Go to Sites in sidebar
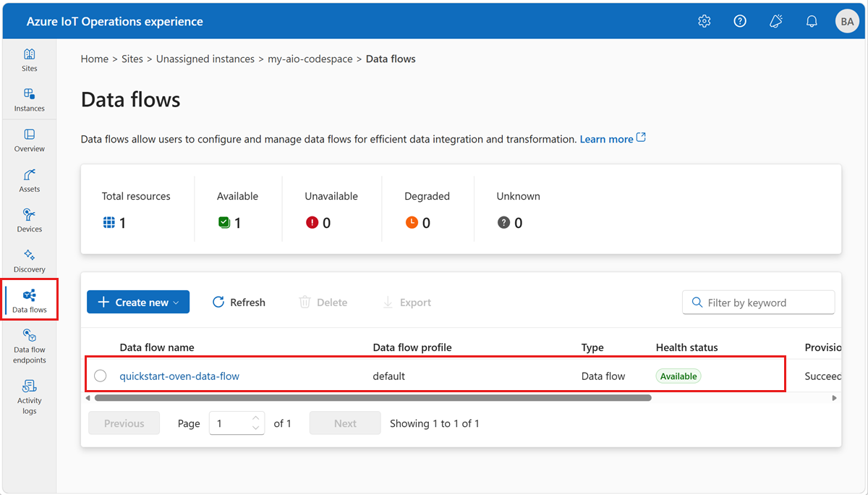868x495 pixels. (29, 60)
